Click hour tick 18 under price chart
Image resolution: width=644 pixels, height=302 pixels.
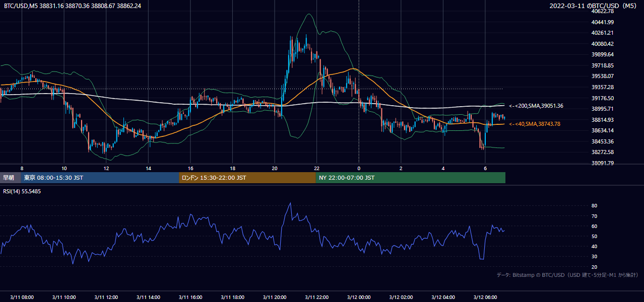[x=232, y=168]
